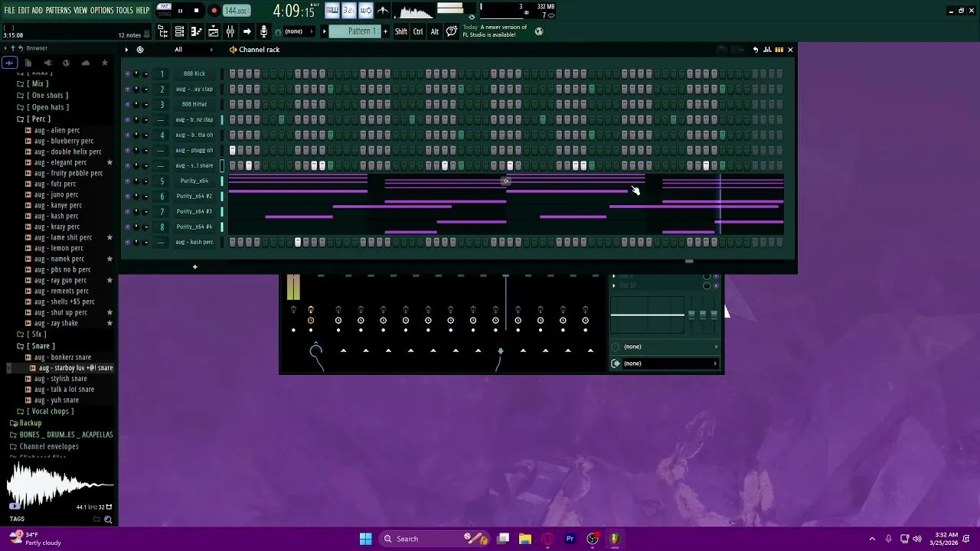The height and width of the screenshot is (551, 980).
Task: Click the microphone recording icon
Action: (264, 31)
